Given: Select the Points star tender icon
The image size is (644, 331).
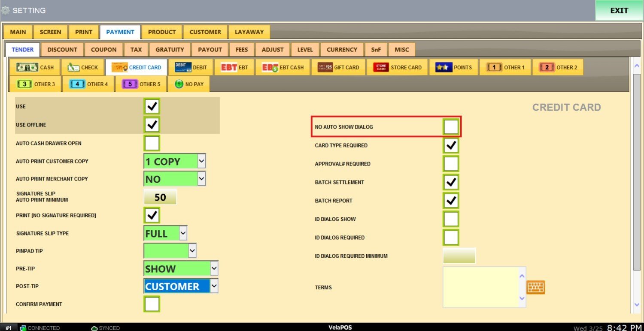Looking at the screenshot, I should pos(444,67).
